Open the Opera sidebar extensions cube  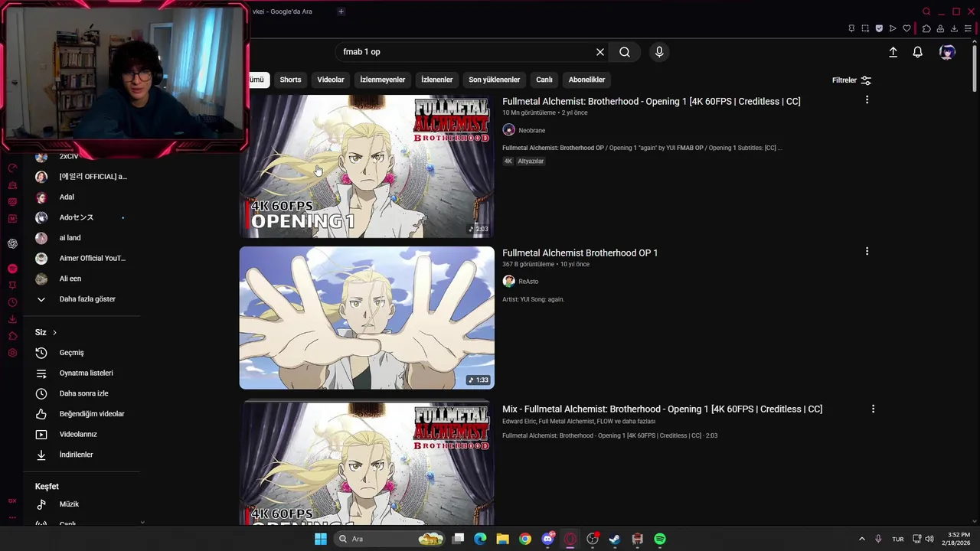pyautogui.click(x=12, y=336)
